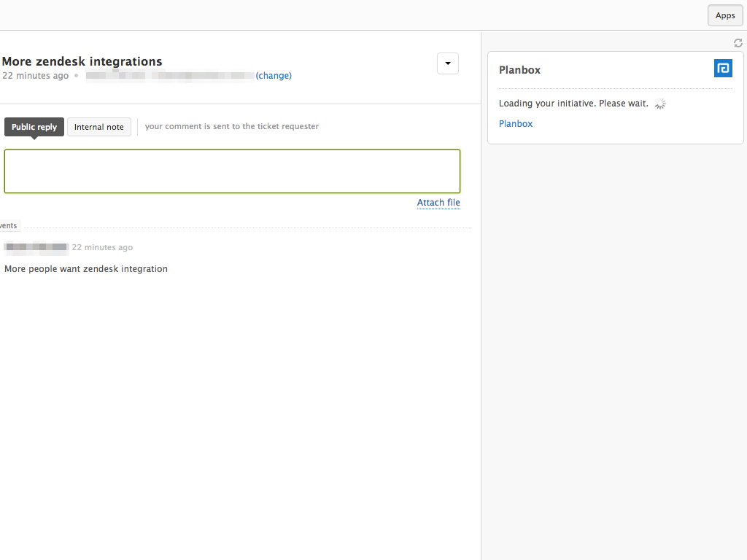Switch to the Public reply tab
Viewport: 747px width, 560px height.
pos(34,127)
